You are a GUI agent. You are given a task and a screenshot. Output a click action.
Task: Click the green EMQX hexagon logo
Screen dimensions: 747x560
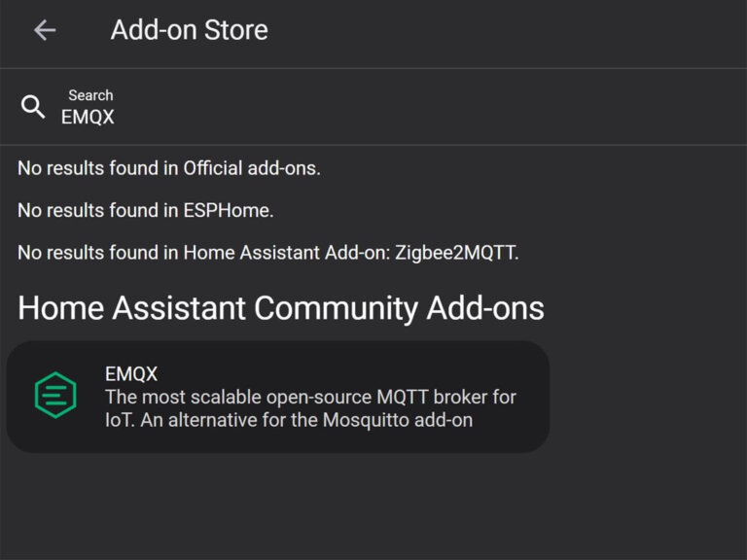click(x=55, y=396)
